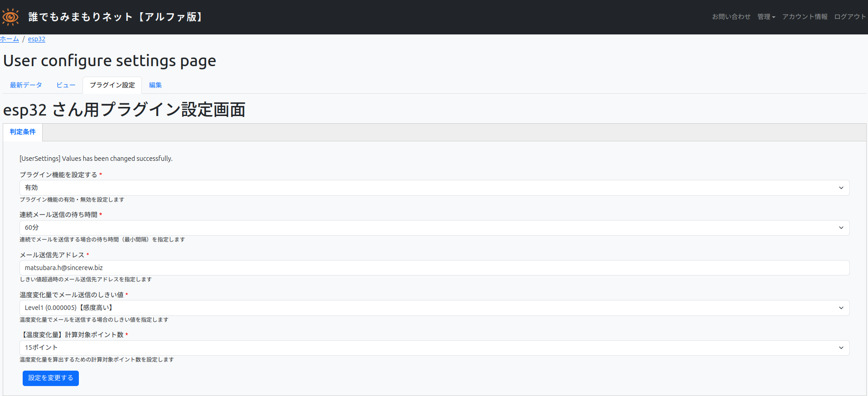Expand the プラグイン機能 有効 dropdown
868x396 pixels.
[434, 188]
